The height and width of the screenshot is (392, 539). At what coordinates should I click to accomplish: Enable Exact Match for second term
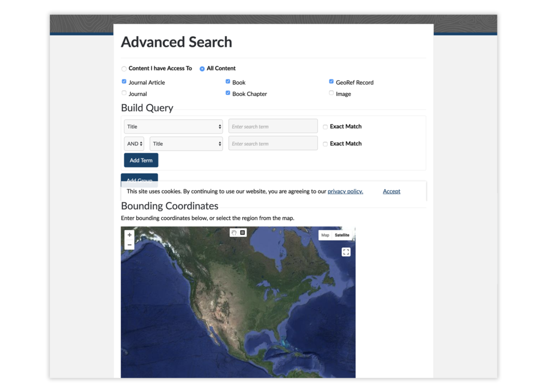(x=325, y=144)
